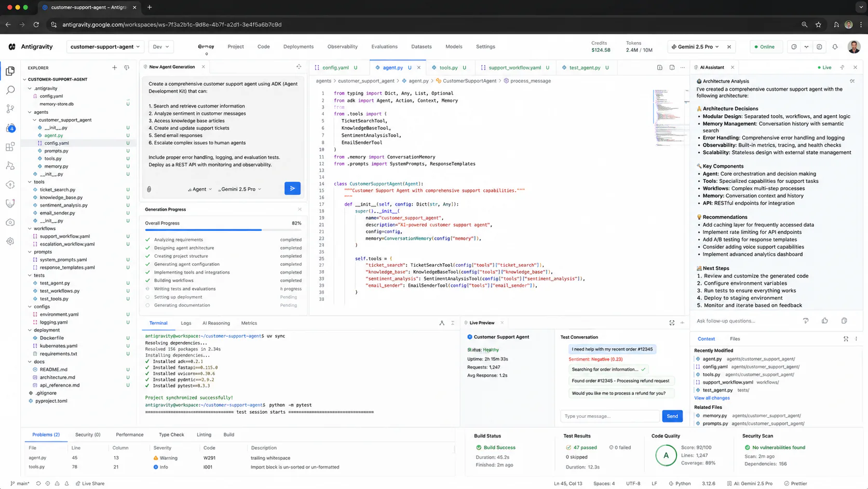Click the attachment paperclip in the prompt box
This screenshot has width=868, height=489.
point(149,189)
